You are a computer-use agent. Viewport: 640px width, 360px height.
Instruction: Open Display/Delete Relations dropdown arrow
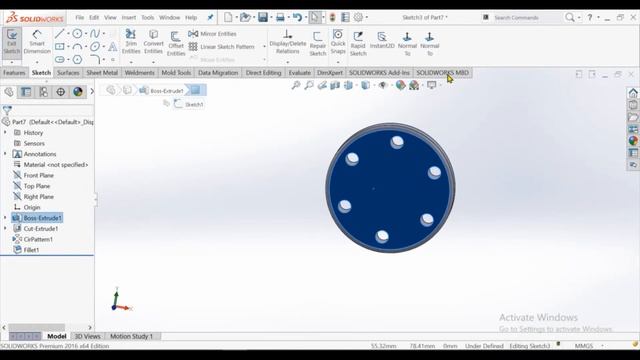287,62
